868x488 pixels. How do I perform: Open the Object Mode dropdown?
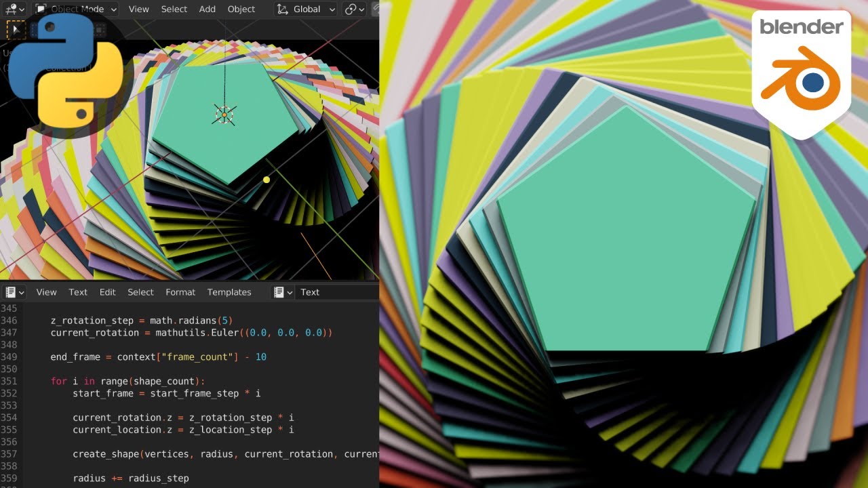pyautogui.click(x=76, y=9)
